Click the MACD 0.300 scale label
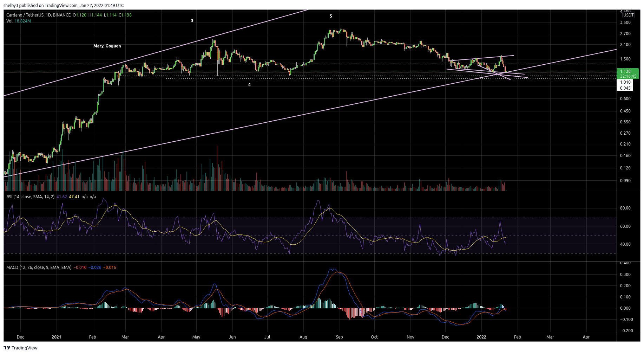The height and width of the screenshot is (354, 644). [625, 275]
